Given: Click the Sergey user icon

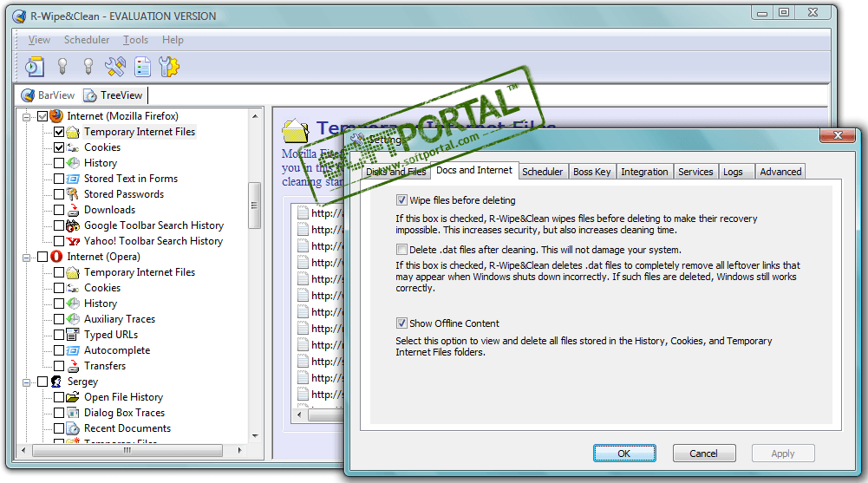Looking at the screenshot, I should [x=56, y=382].
